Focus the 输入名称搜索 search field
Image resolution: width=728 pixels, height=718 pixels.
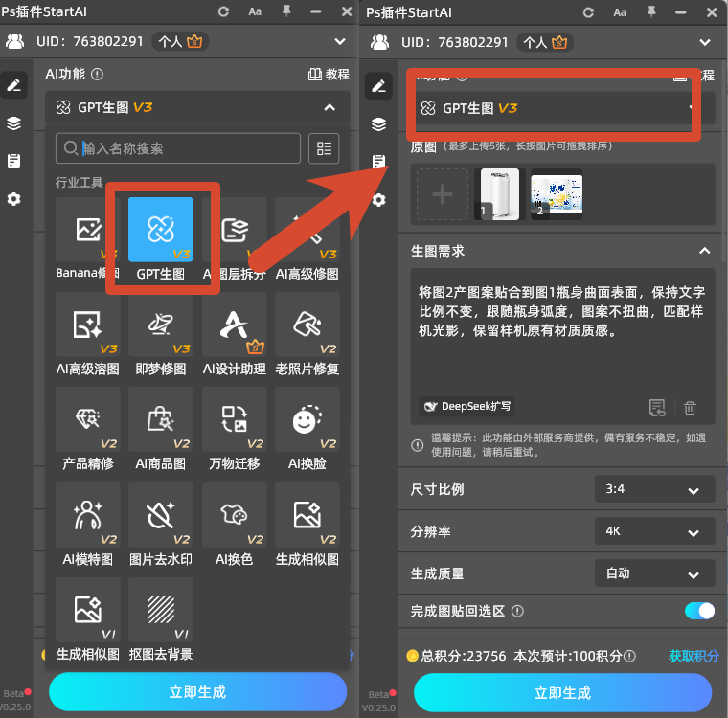(178, 148)
